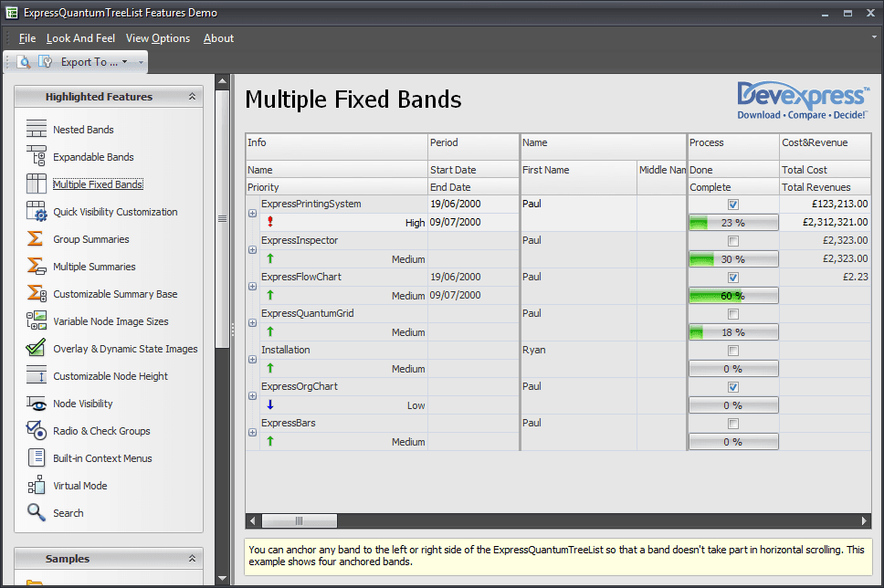This screenshot has height=588, width=884.
Task: Click the Nested Bands icon
Action: (x=37, y=129)
